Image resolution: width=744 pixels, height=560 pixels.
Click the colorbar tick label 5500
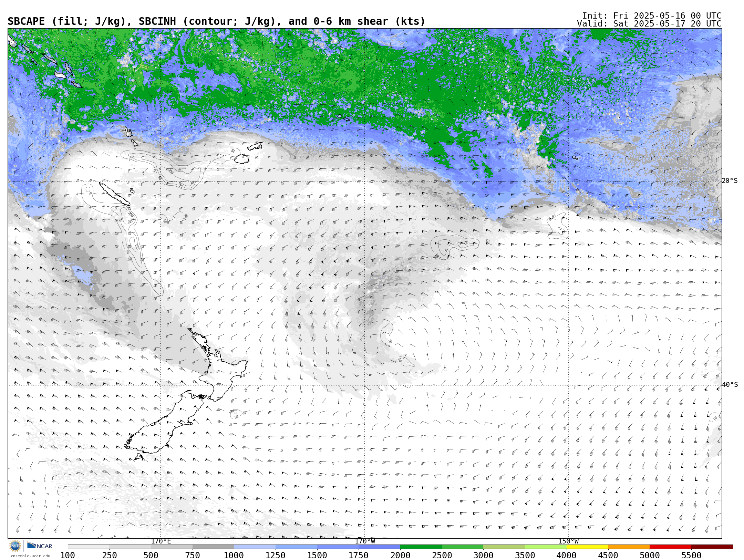click(x=691, y=556)
